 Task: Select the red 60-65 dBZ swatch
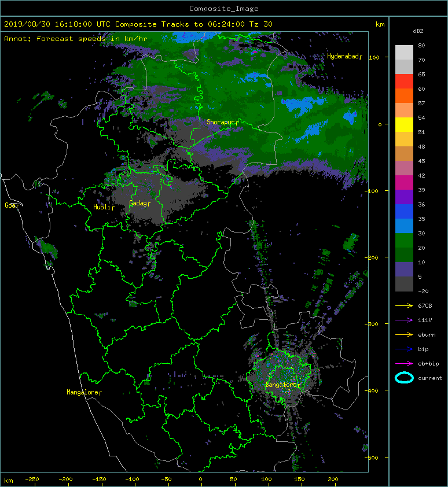coord(404,82)
